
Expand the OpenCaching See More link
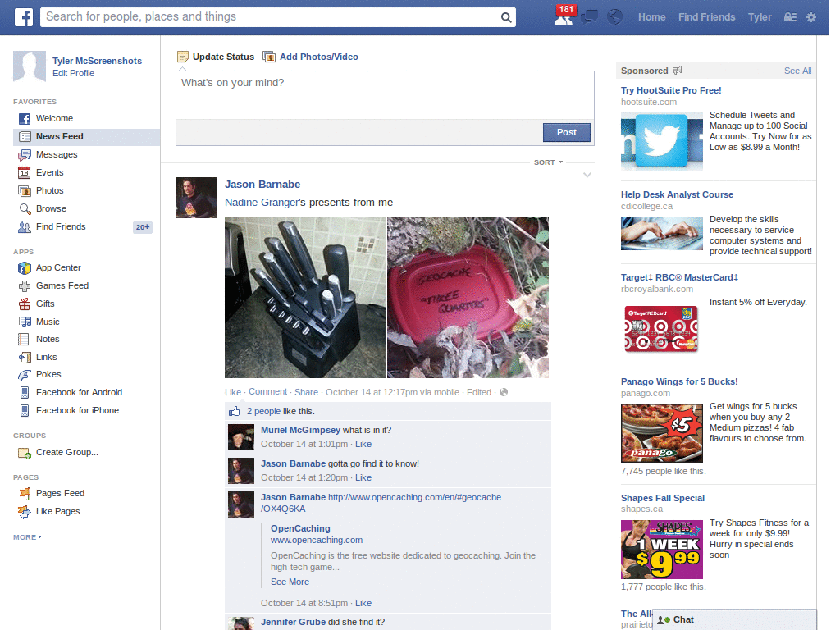[x=290, y=582]
